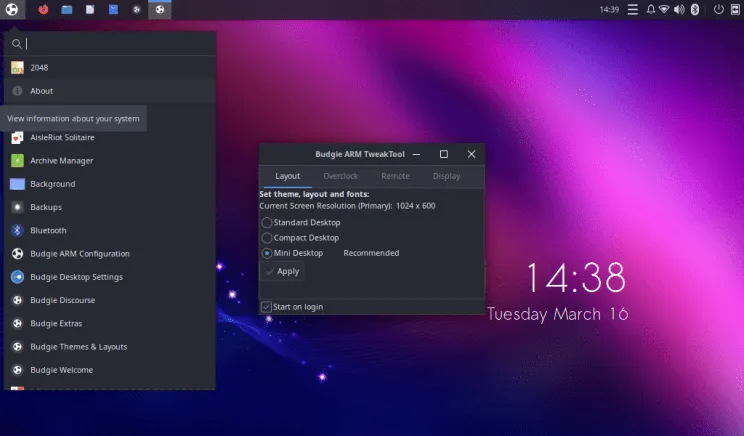Click the notification bell icon

pyautogui.click(x=651, y=10)
